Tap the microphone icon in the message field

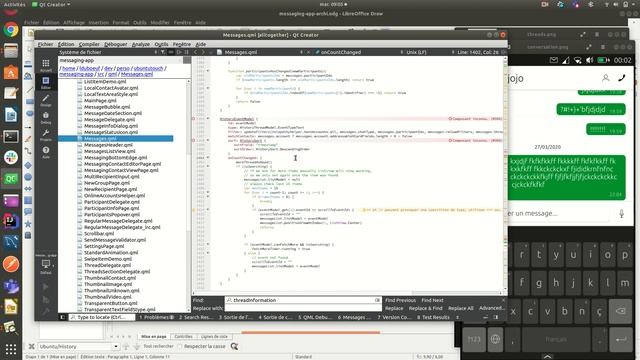click(x=621, y=213)
